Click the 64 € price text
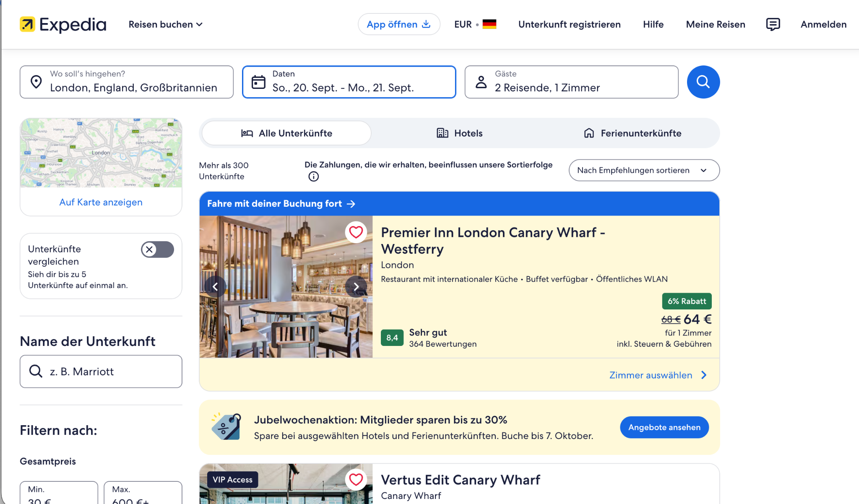 (x=698, y=320)
